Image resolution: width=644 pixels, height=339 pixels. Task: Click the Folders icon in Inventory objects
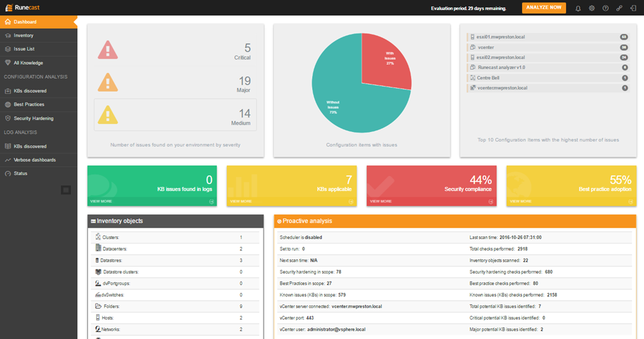coord(98,306)
